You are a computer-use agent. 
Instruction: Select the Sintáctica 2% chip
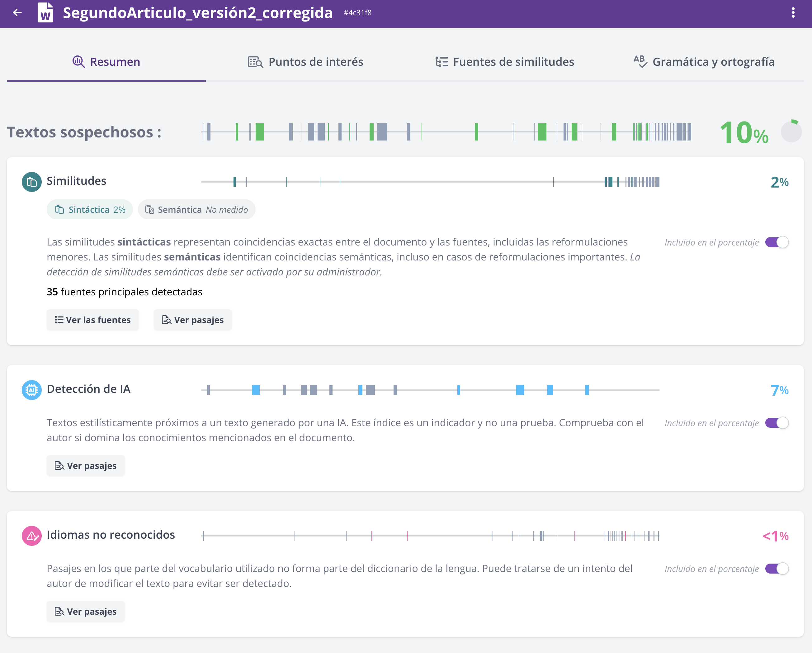pyautogui.click(x=90, y=209)
